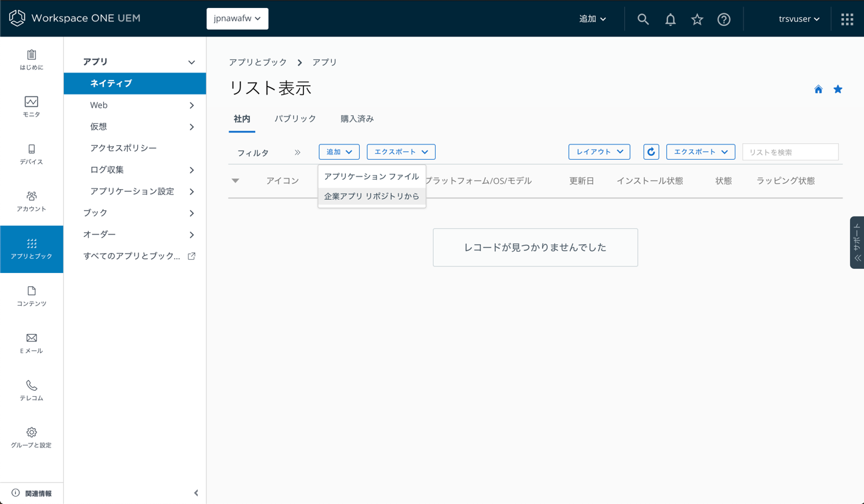Open saved pages via header star icon
The width and height of the screenshot is (864, 504).
(x=697, y=19)
